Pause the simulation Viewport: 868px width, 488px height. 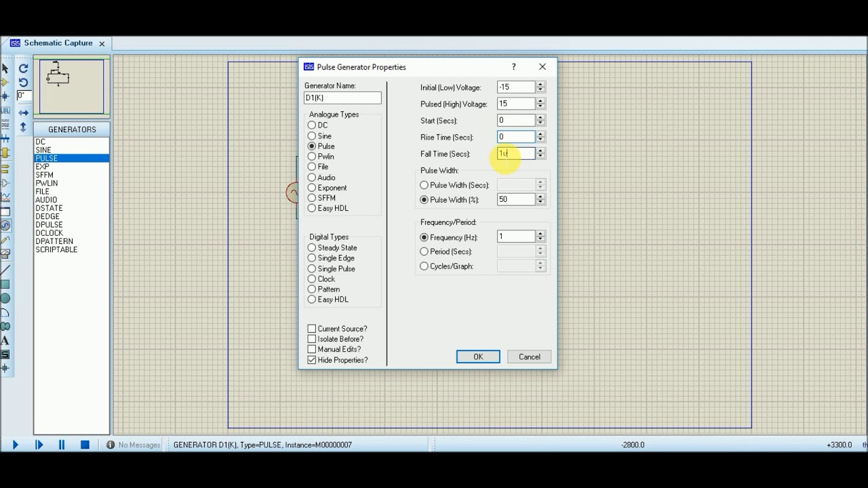pyautogui.click(x=62, y=445)
